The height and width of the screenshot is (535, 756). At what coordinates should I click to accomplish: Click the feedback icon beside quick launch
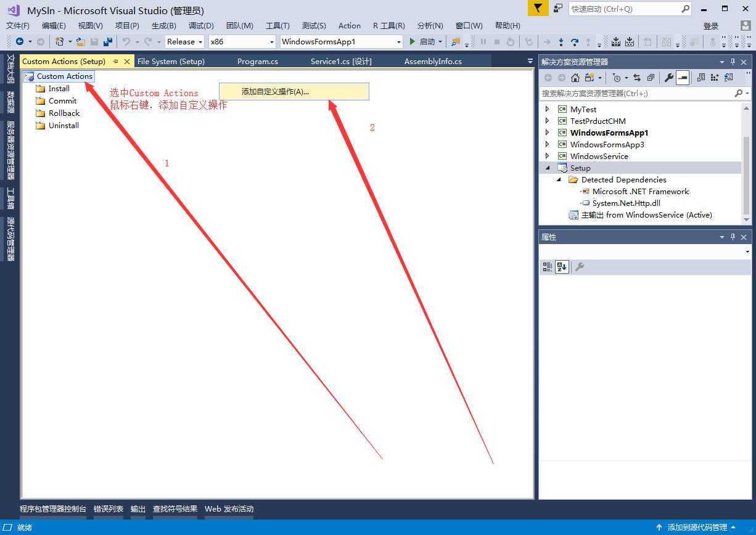tap(558, 9)
